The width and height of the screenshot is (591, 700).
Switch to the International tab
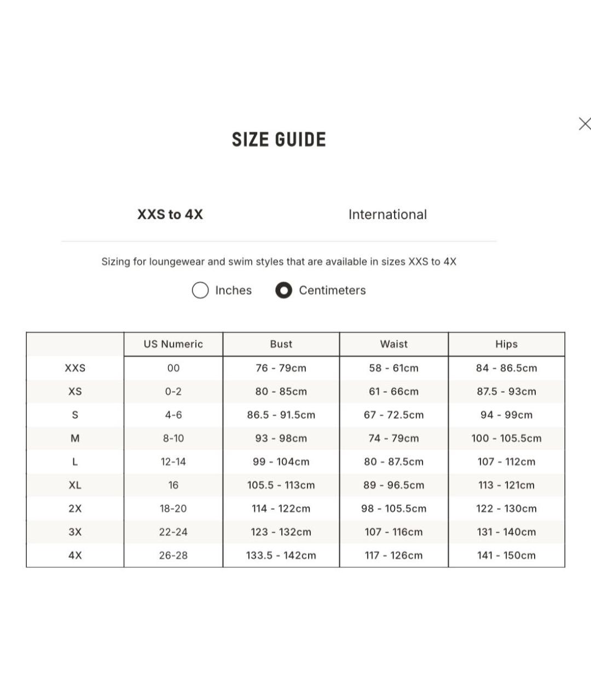click(x=387, y=214)
